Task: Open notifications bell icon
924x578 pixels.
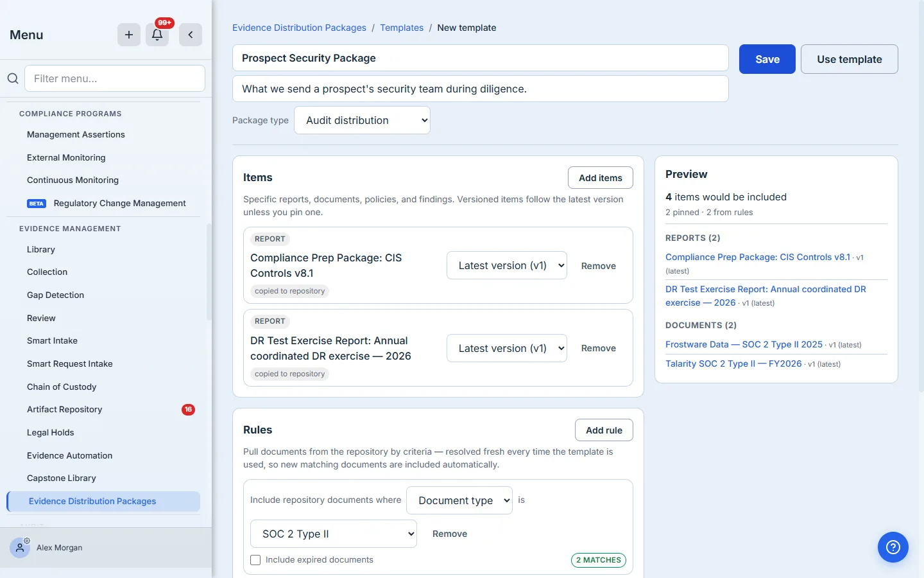Action: [x=157, y=35]
